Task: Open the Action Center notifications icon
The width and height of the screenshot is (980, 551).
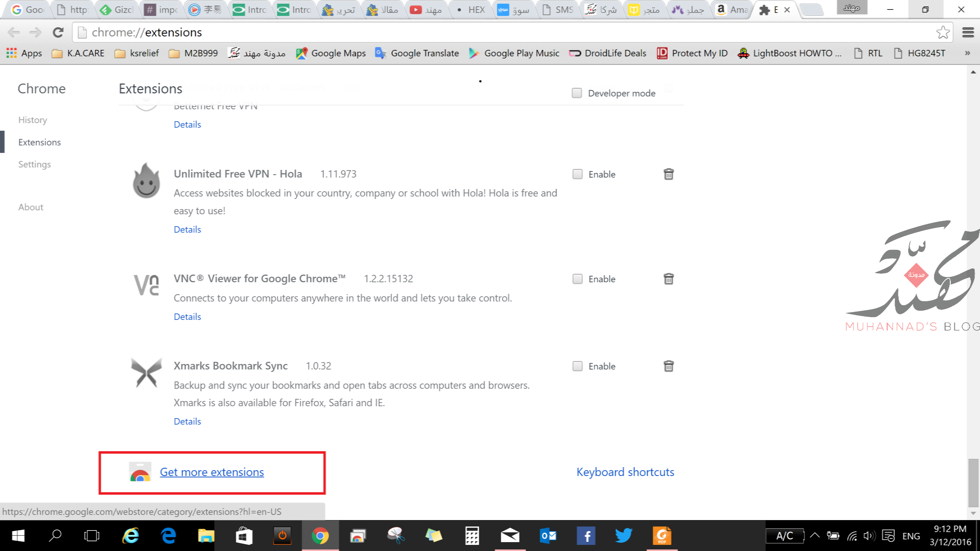Action: [x=888, y=536]
